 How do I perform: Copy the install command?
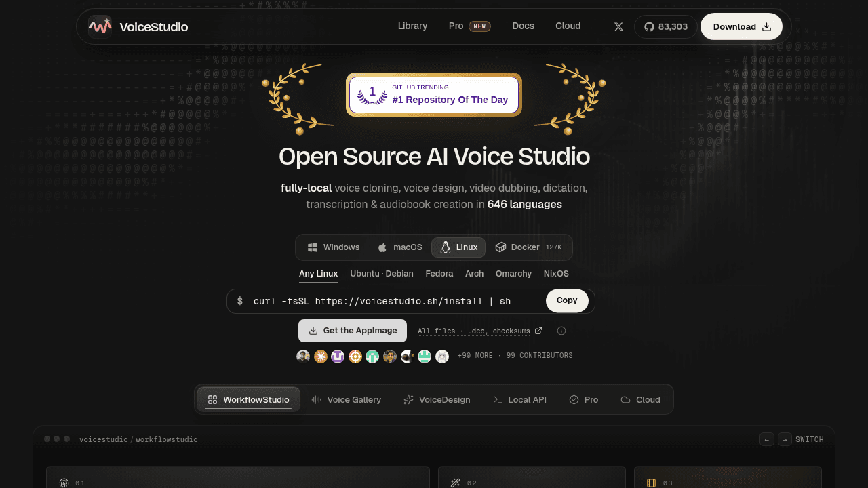click(567, 300)
